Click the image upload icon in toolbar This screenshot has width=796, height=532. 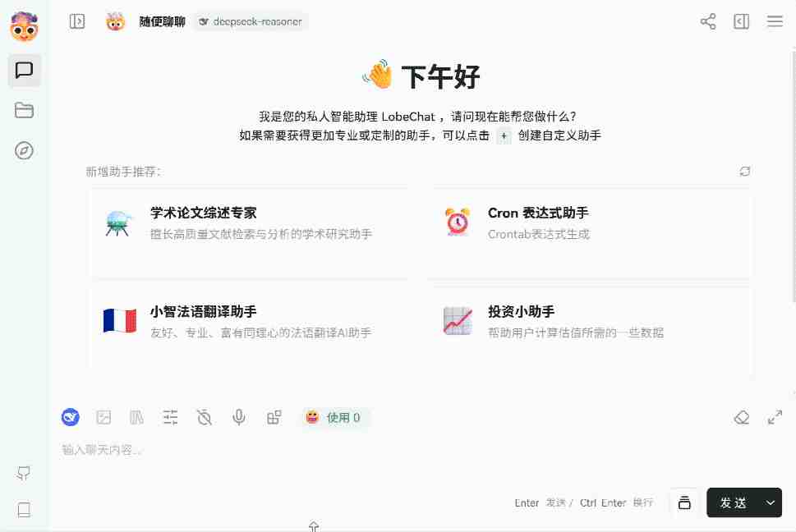[104, 417]
